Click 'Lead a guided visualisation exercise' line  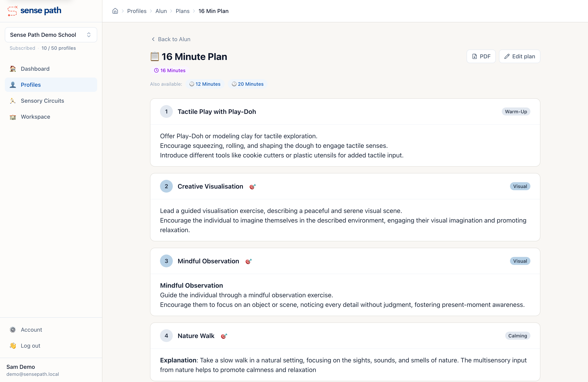click(281, 211)
